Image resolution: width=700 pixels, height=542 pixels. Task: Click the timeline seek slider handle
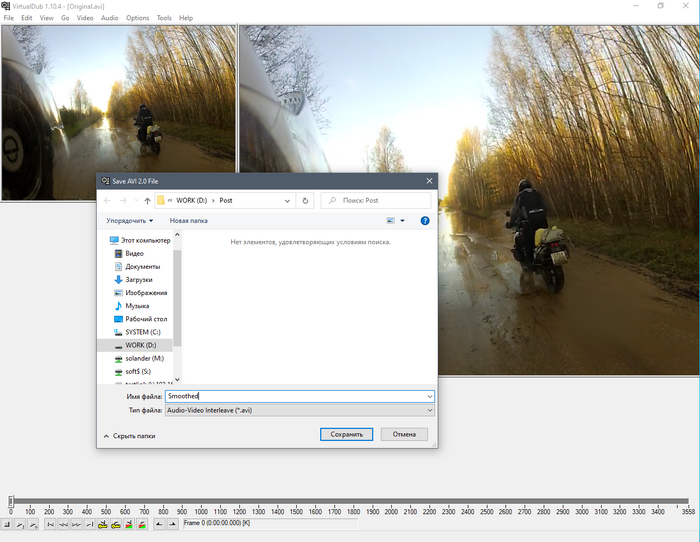click(x=11, y=500)
